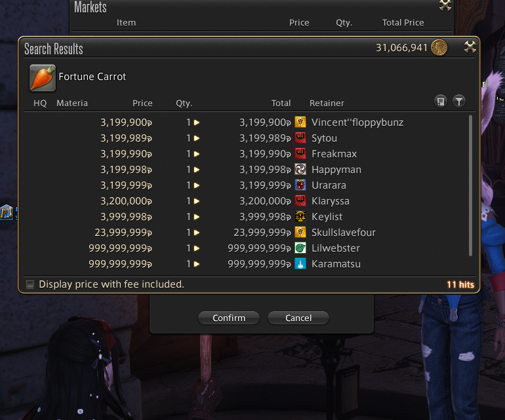Open the sale history list icon
This screenshot has height=420, width=505.
[440, 102]
